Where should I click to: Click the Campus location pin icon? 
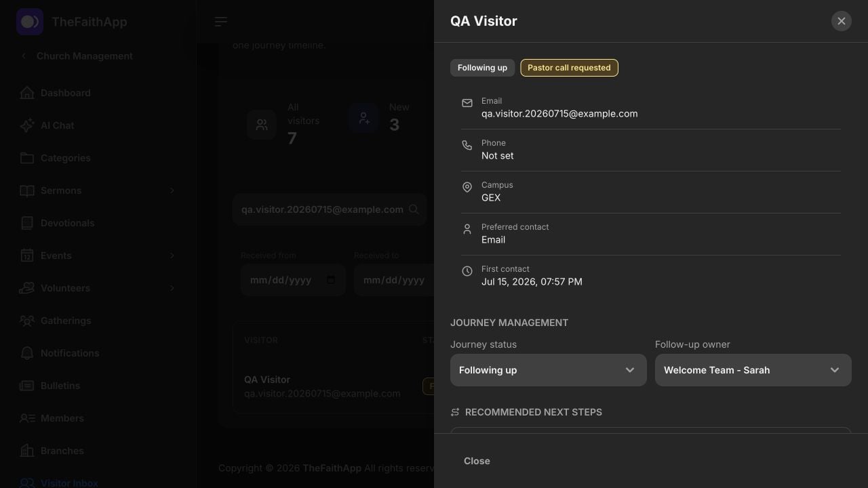pos(467,187)
